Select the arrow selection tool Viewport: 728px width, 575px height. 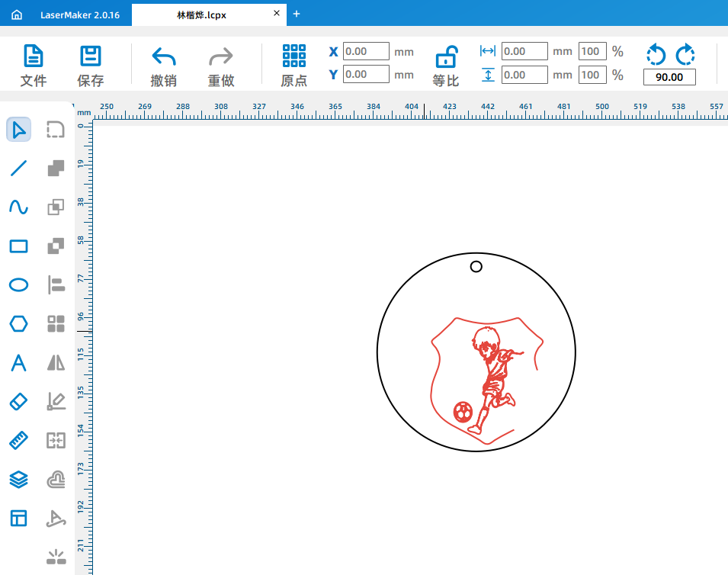click(x=18, y=130)
